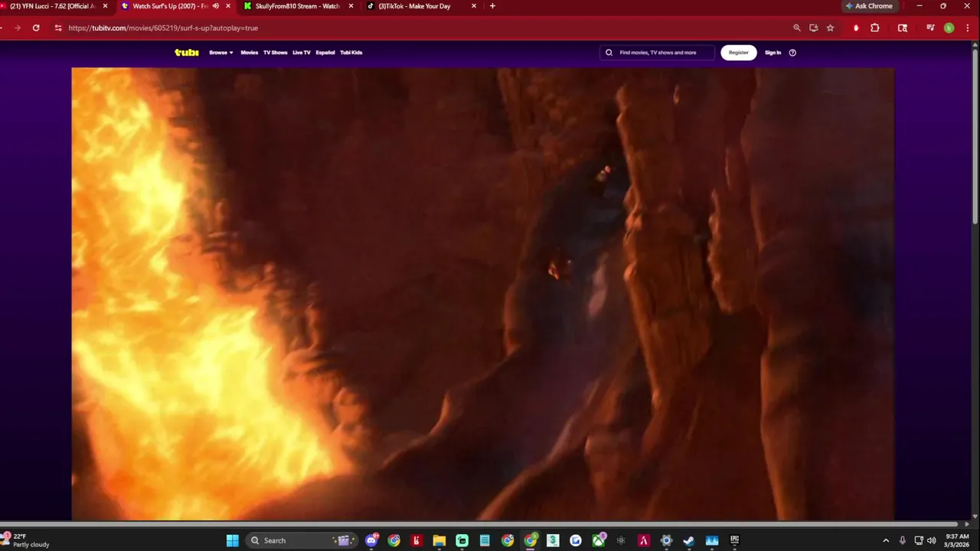Open the Tubi help question-mark icon

[x=792, y=53]
